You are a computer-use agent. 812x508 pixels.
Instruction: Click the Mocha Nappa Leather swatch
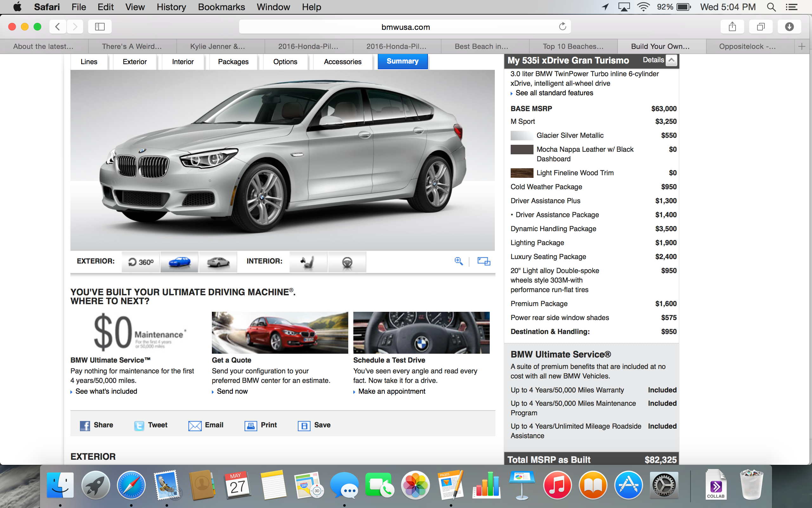point(522,150)
